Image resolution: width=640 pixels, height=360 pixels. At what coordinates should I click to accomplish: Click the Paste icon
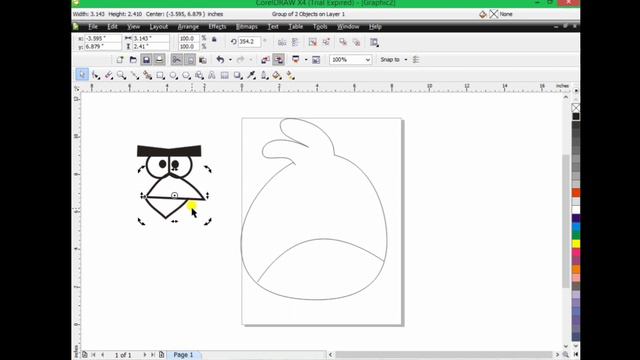coord(203,60)
